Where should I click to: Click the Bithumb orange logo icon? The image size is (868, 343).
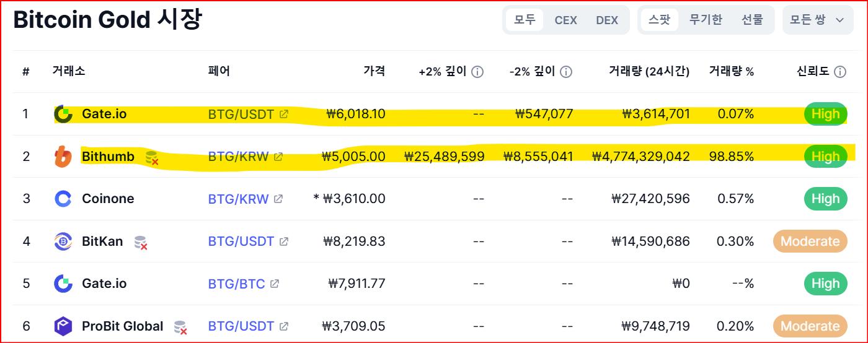click(x=63, y=157)
